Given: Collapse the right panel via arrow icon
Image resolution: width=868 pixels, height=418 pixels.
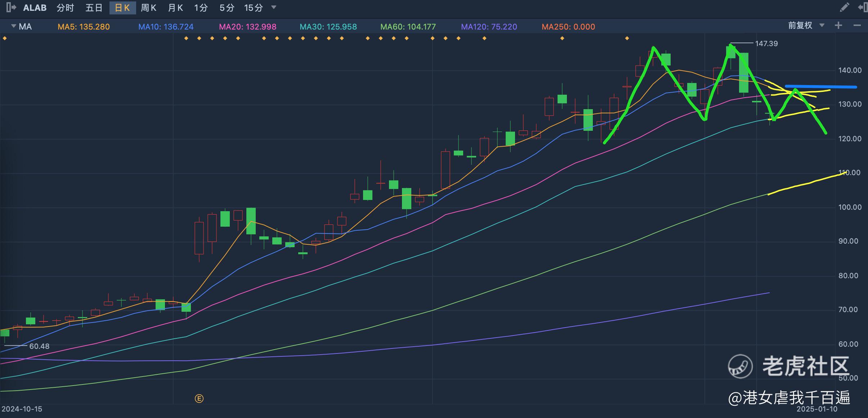Looking at the screenshot, I should pyautogui.click(x=863, y=8).
